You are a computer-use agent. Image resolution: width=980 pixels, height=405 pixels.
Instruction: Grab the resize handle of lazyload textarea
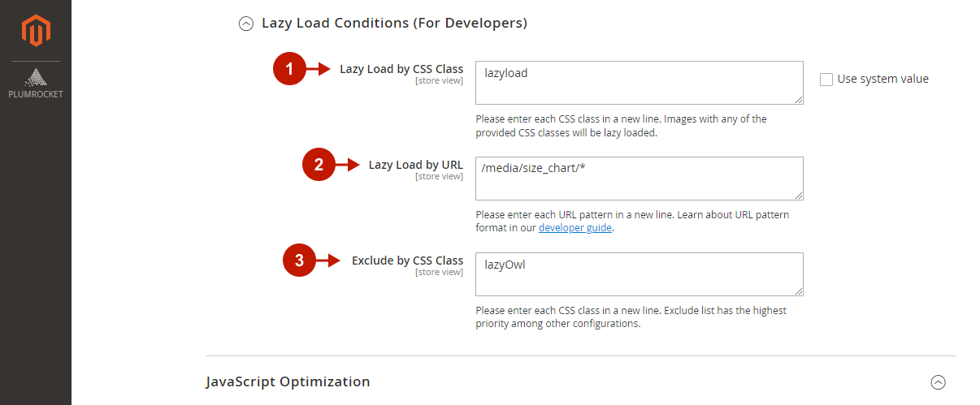799,100
